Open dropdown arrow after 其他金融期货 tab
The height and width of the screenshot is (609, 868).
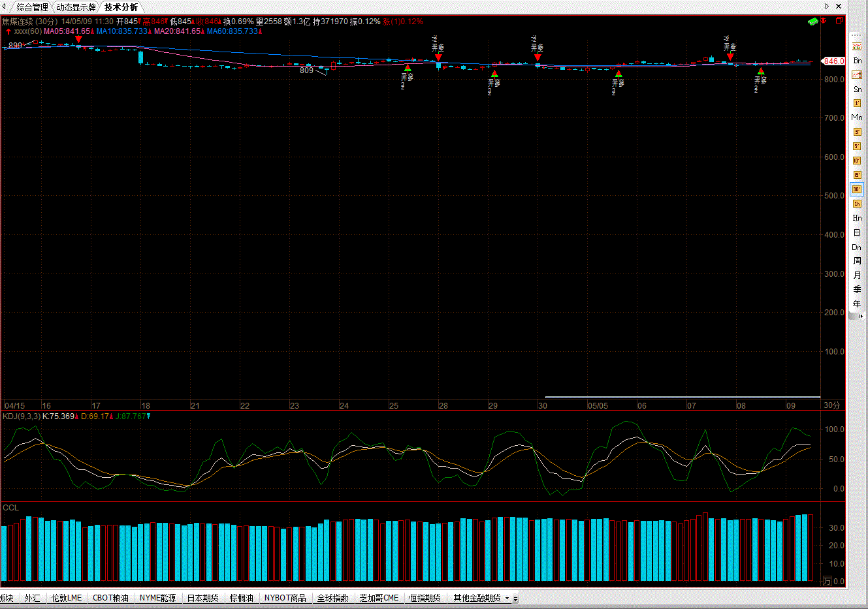(507, 599)
